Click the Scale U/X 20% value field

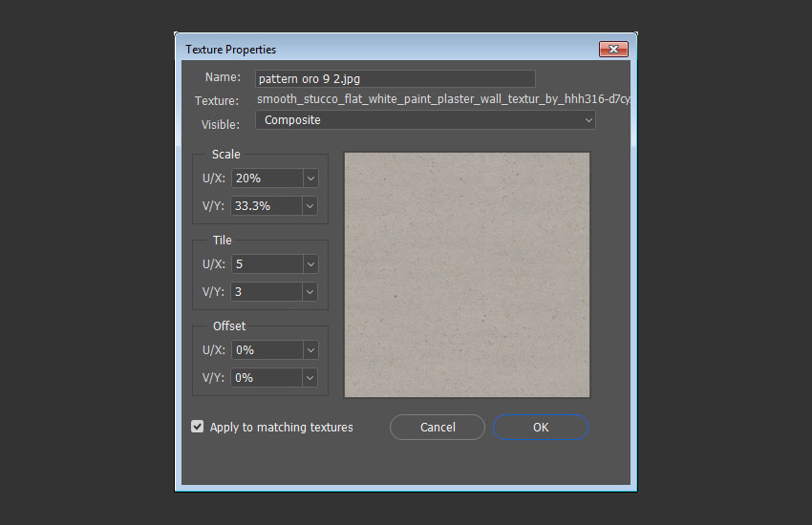pyautogui.click(x=267, y=178)
